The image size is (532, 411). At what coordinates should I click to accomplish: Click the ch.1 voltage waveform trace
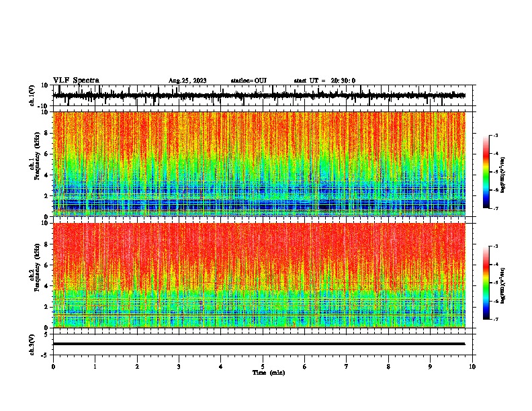(259, 95)
